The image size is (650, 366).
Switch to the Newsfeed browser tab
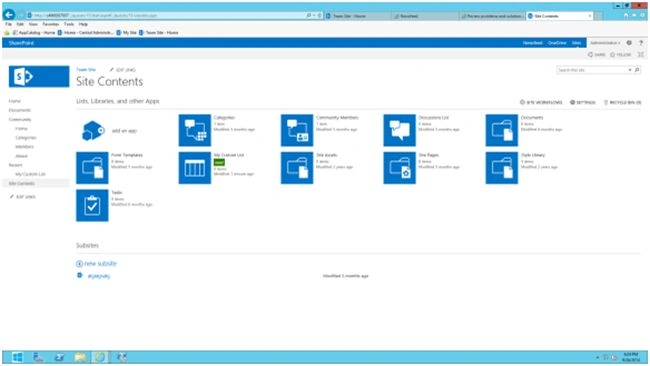tap(426, 16)
